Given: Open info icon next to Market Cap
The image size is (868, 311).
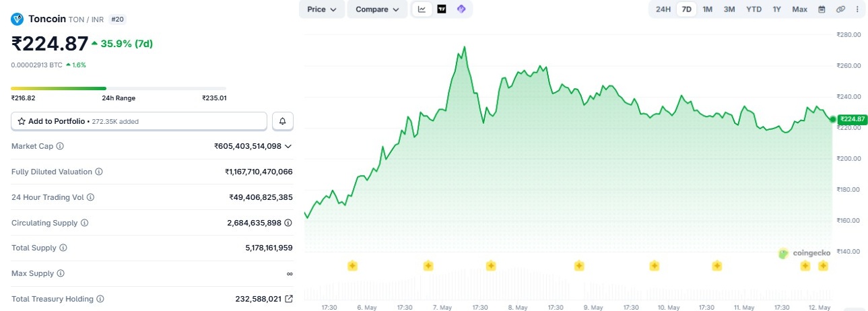Looking at the screenshot, I should click(x=60, y=146).
